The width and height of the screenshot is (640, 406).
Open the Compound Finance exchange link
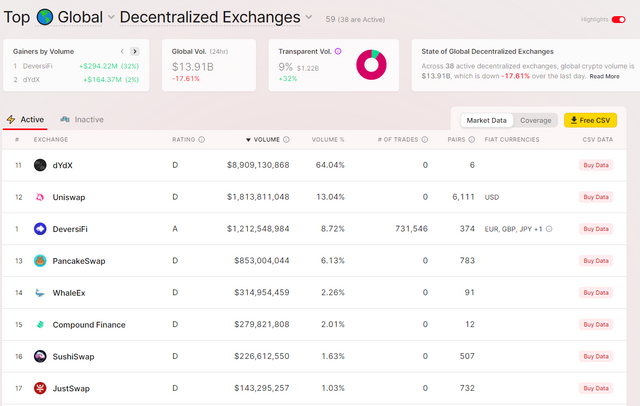pyautogui.click(x=89, y=325)
